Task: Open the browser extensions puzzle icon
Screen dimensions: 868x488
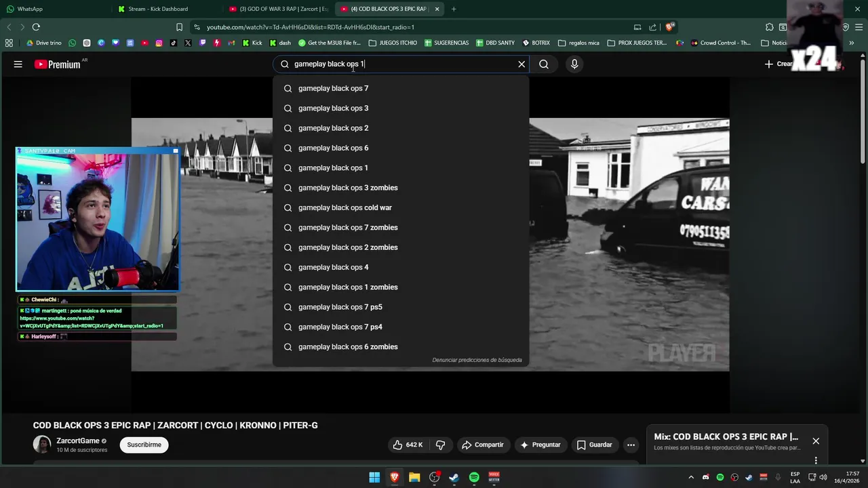Action: 769,27
